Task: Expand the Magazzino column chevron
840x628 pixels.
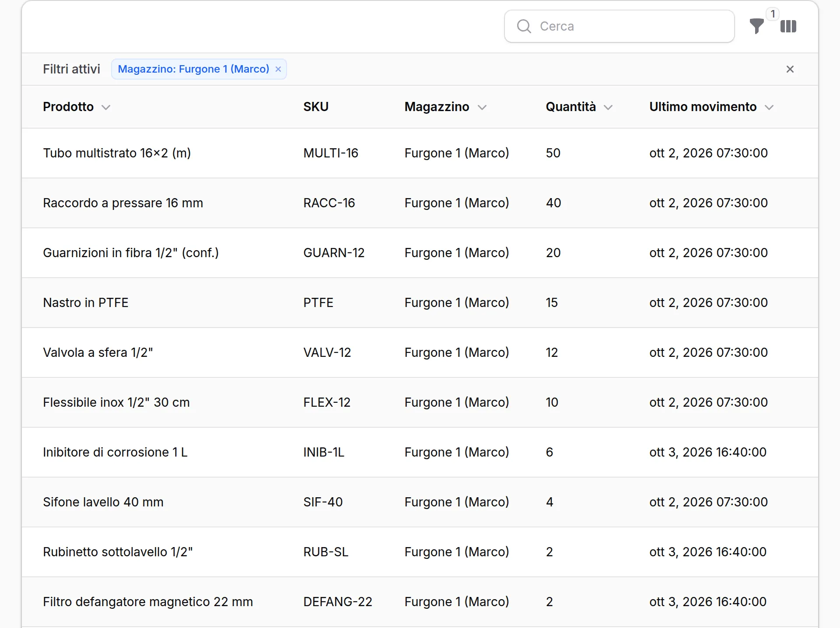Action: [482, 107]
